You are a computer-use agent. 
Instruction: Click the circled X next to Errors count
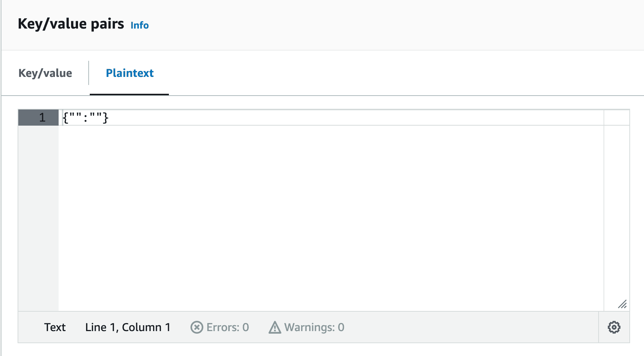[x=197, y=327]
